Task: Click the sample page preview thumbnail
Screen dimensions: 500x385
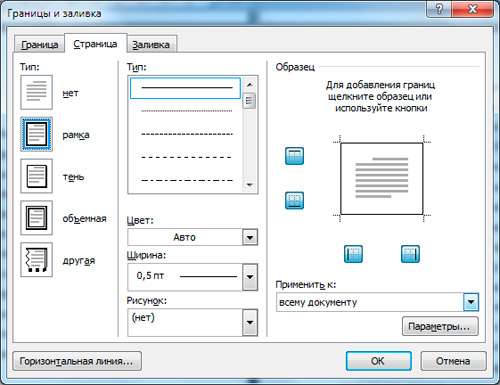Action: point(382,179)
